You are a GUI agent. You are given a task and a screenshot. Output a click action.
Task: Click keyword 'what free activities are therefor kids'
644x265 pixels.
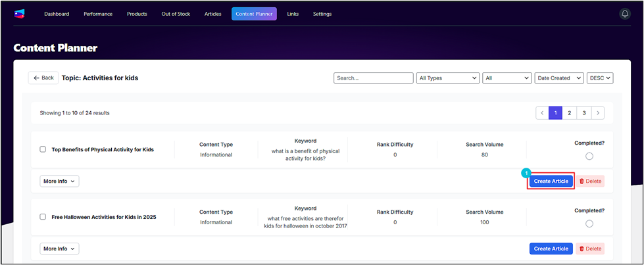[306, 222]
